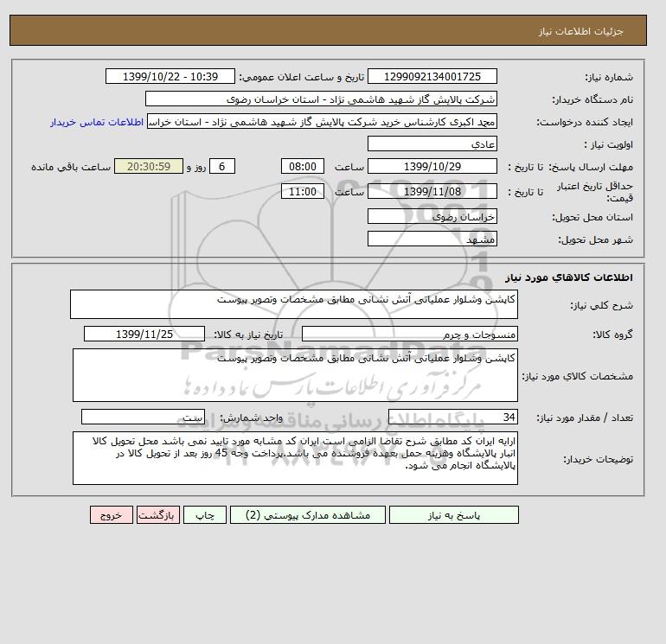
Task: Select the deadline time field 08:00
Action: pyautogui.click(x=303, y=167)
